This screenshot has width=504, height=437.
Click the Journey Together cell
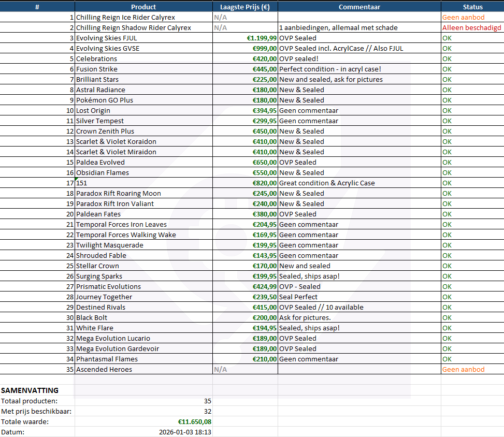(143, 297)
